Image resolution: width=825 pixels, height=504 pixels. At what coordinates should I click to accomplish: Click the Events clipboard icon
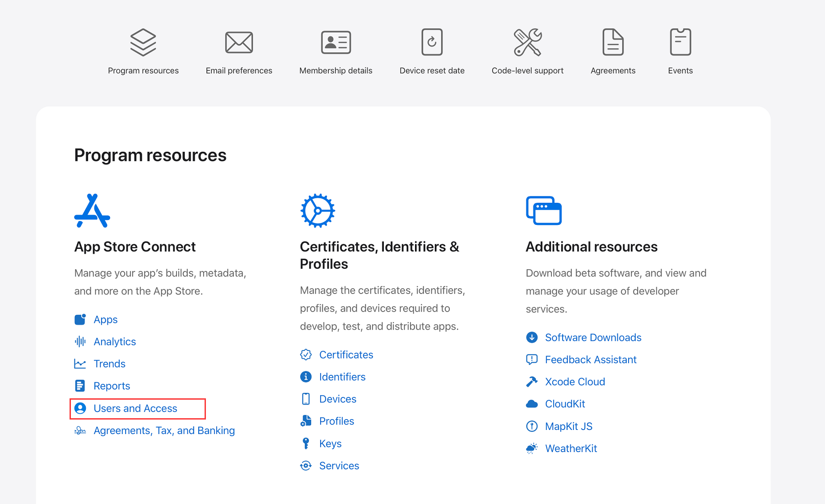click(680, 42)
